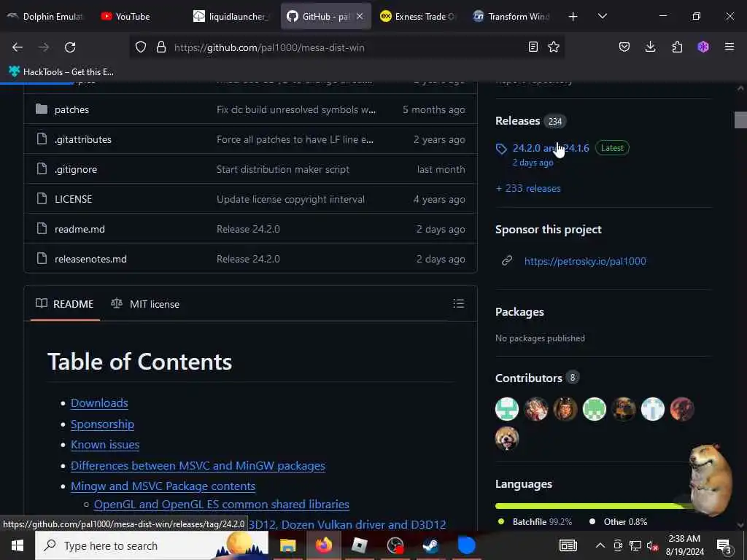747x560 pixels.
Task: Select the README tab
Action: tap(65, 304)
